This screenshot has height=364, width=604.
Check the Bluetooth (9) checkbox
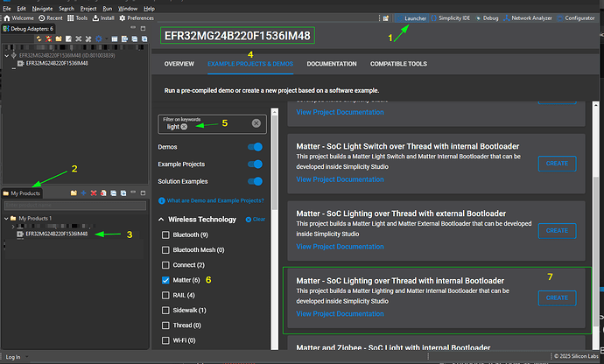click(165, 234)
